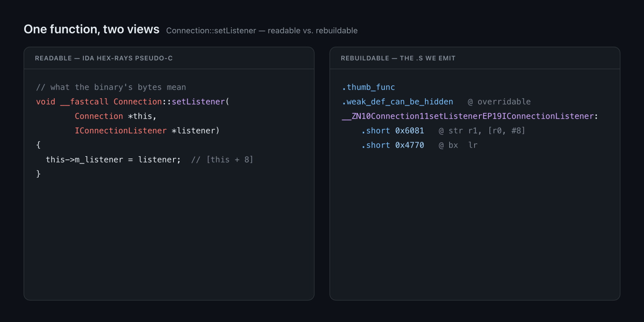This screenshot has height=322, width=644.
Task: Click the line 'void __fastcall Connection::setListener('
Action: point(133,102)
